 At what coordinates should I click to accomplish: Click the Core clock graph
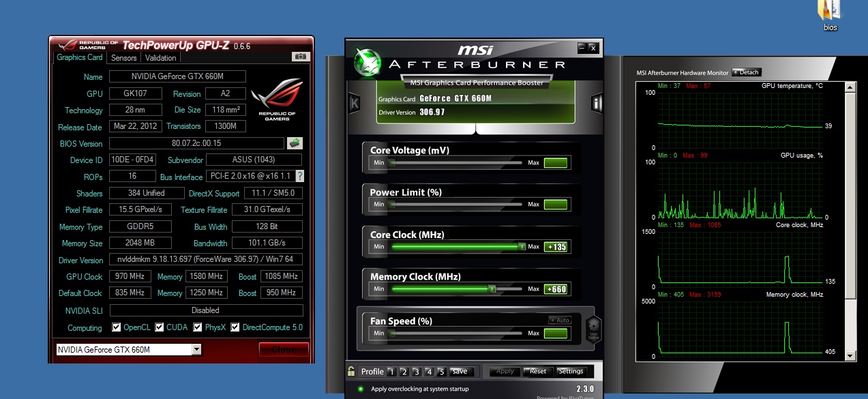[740, 258]
